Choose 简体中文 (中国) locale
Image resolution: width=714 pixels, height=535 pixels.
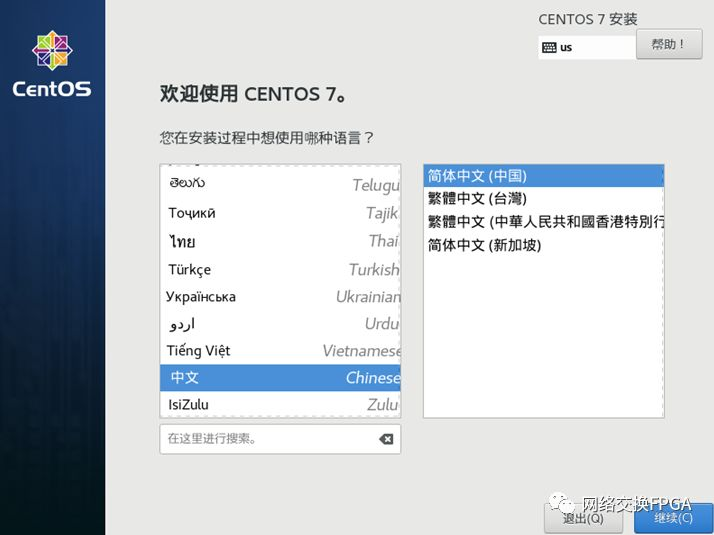coord(544,176)
